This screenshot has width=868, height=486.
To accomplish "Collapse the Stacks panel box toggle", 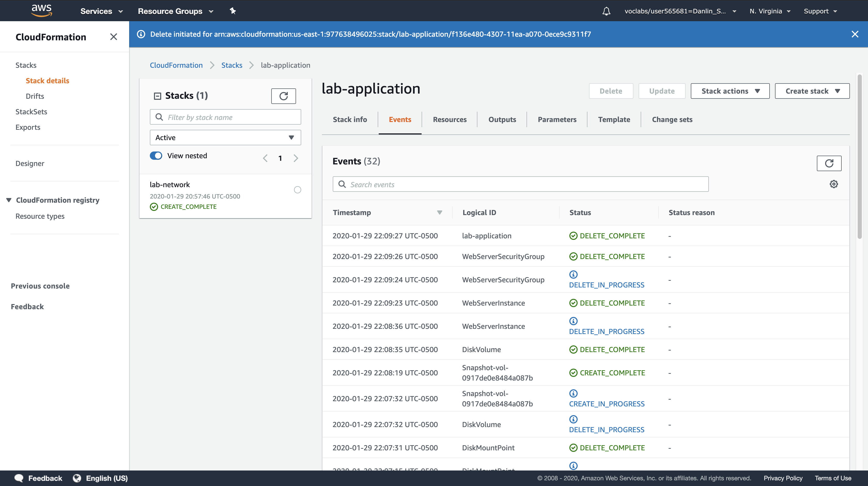I will click(157, 96).
